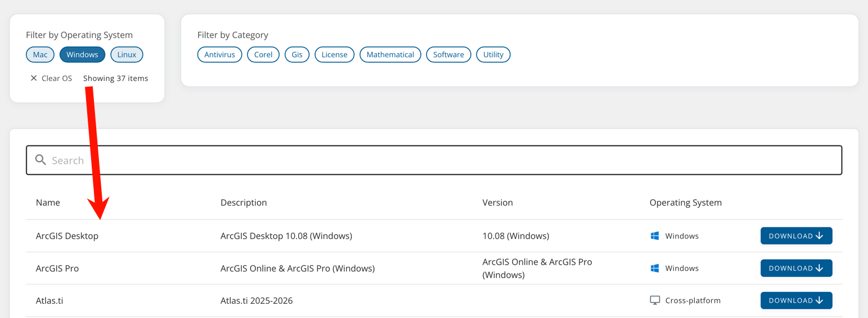868x318 pixels.
Task: Filter list by Mathematical category
Action: 390,54
